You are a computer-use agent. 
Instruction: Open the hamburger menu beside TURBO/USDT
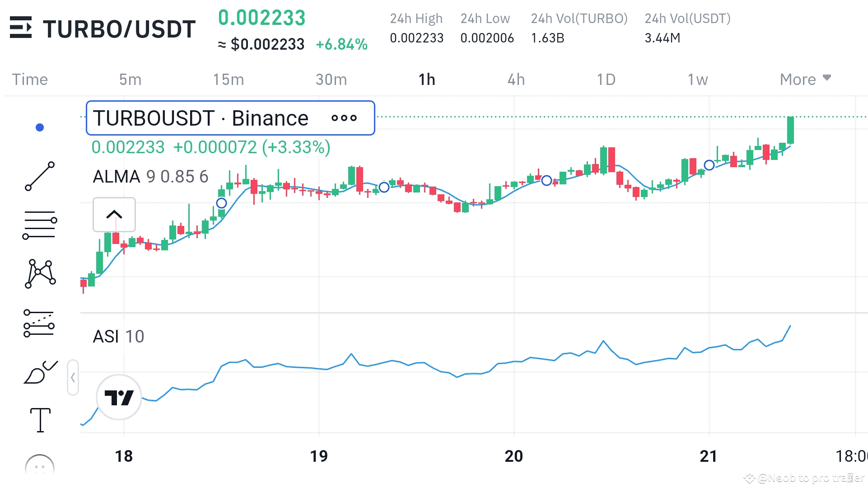point(21,28)
